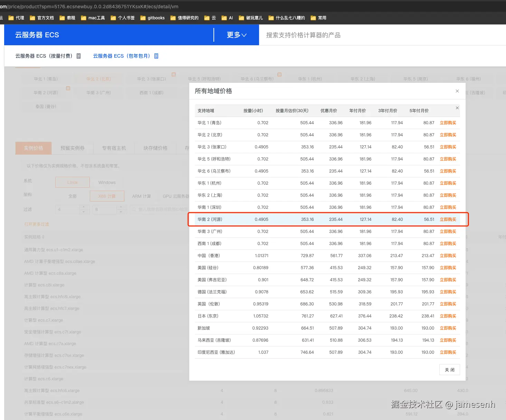Select 全部 under the 架构 filter

click(73, 196)
